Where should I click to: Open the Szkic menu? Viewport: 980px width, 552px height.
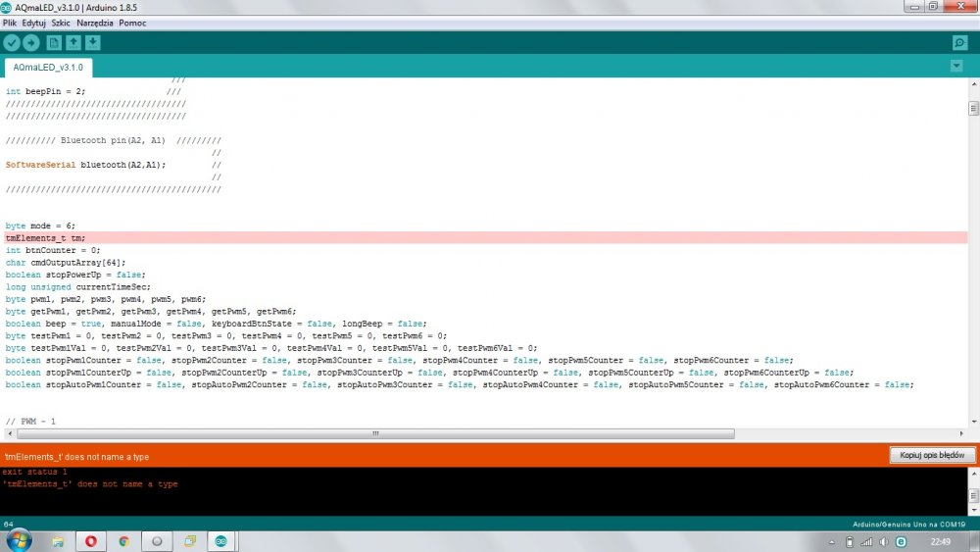(61, 22)
